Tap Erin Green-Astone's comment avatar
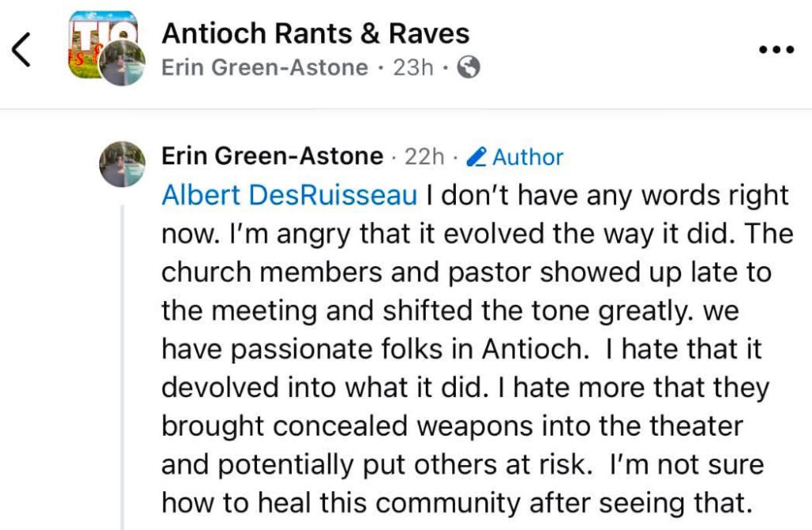The width and height of the screenshot is (812, 530). (x=122, y=163)
